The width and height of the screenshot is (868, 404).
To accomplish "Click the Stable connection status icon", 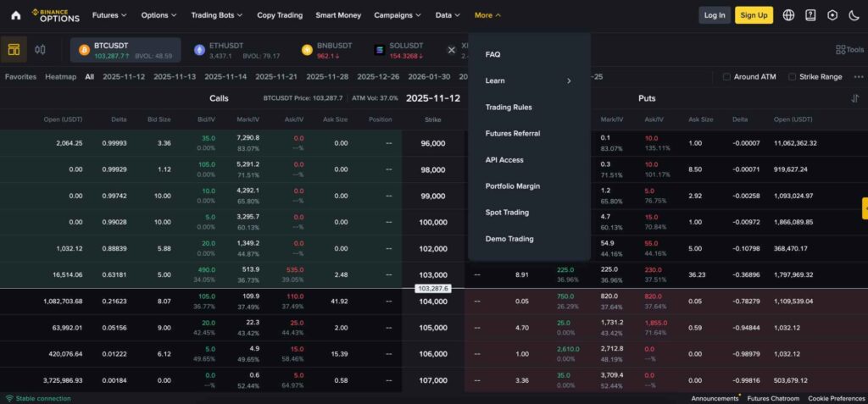I will tap(8, 398).
